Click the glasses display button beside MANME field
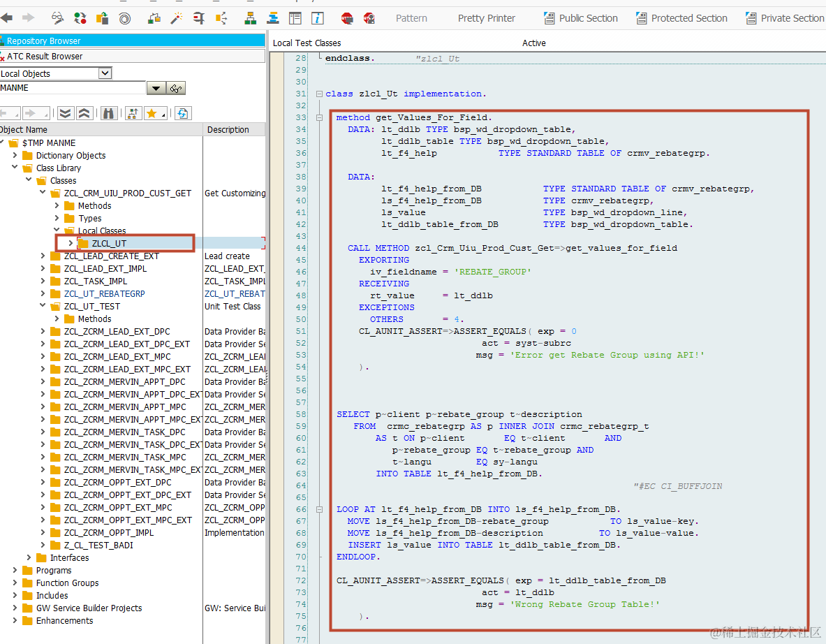826x644 pixels. pyautogui.click(x=176, y=88)
